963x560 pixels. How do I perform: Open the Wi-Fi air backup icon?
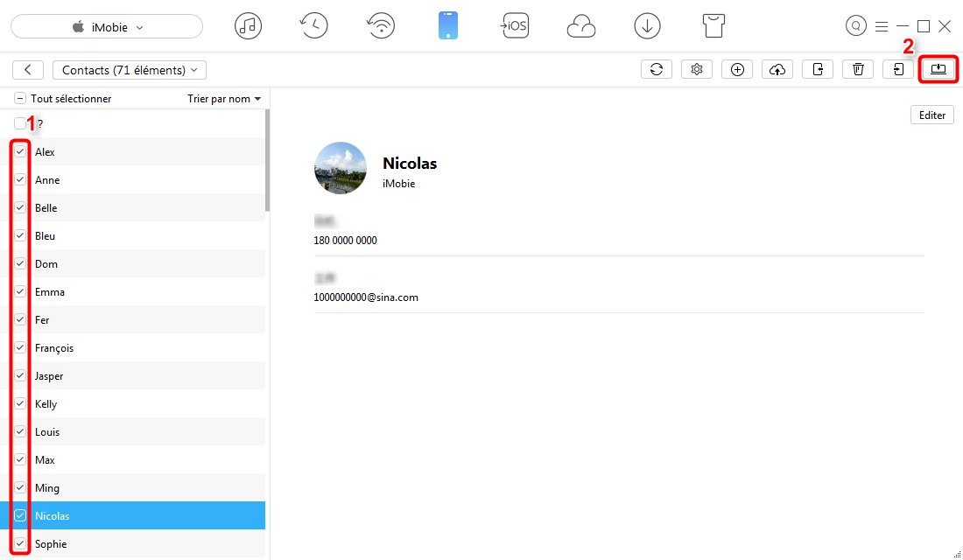click(381, 25)
